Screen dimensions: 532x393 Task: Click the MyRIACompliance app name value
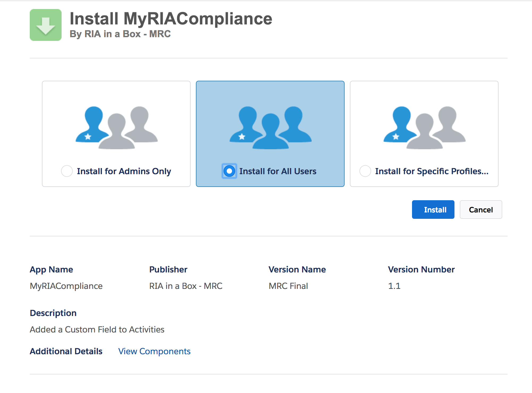tap(66, 286)
